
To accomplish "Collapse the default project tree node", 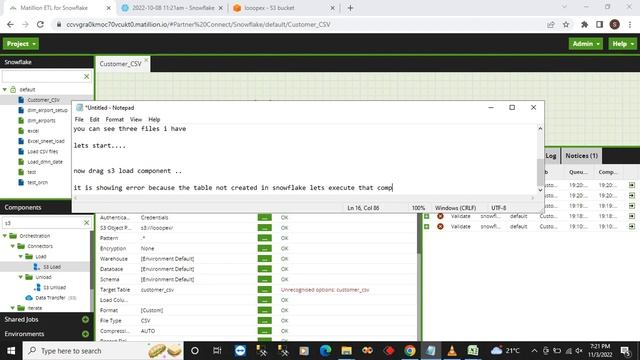I will tap(5, 89).
